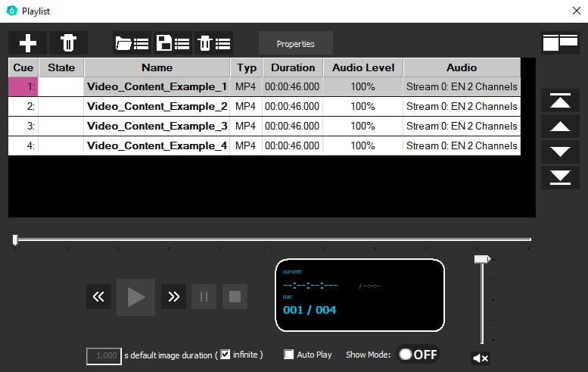Move selected cue to bottom of list
The height and width of the screenshot is (372, 588).
coord(560,177)
